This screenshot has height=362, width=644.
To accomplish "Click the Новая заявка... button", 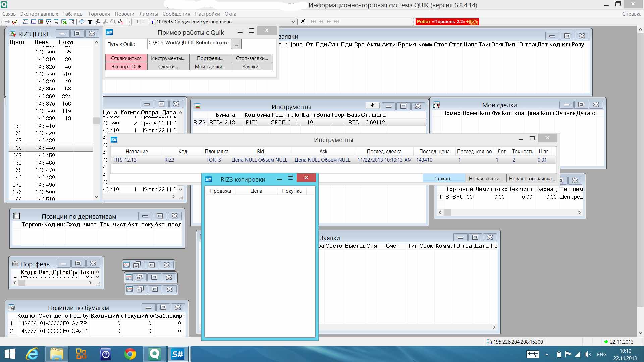I will click(486, 178).
